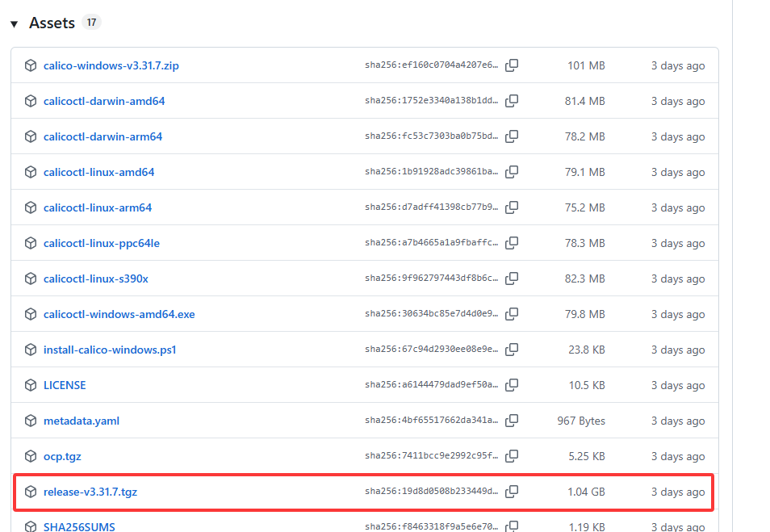Download calicoctl-windows-amd64.exe
The height and width of the screenshot is (532, 770).
(119, 314)
